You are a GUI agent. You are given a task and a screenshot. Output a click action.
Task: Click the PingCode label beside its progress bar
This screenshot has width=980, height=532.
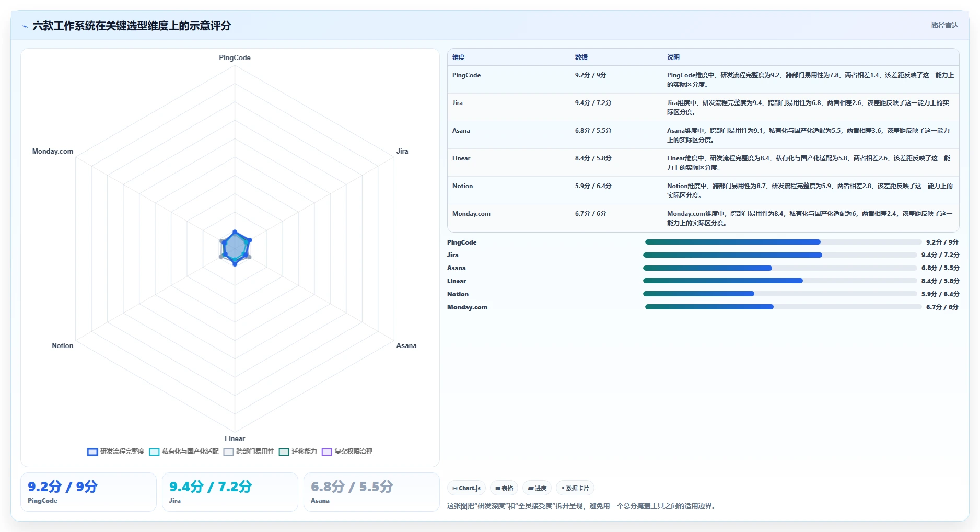tap(462, 242)
